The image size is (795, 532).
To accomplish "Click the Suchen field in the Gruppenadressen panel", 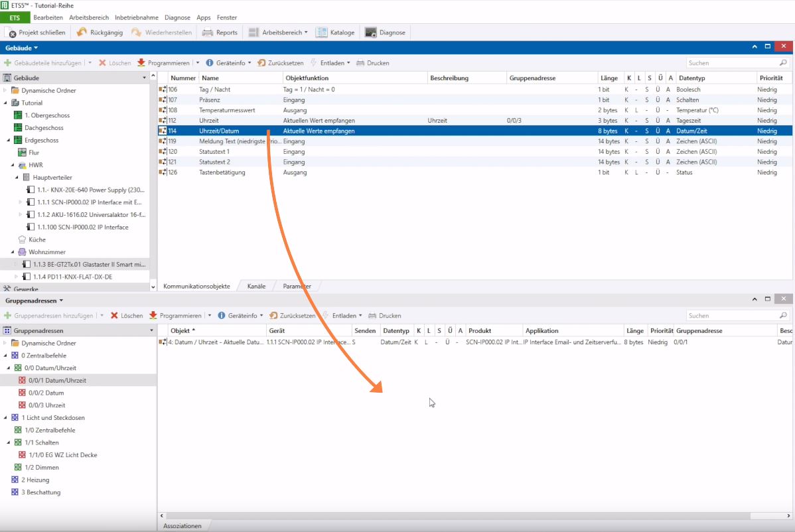I will [737, 316].
